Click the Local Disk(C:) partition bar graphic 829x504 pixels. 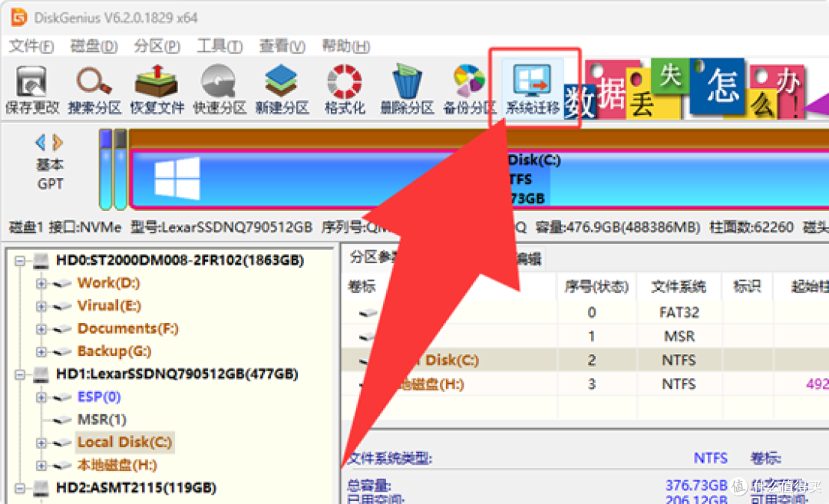click(x=479, y=180)
